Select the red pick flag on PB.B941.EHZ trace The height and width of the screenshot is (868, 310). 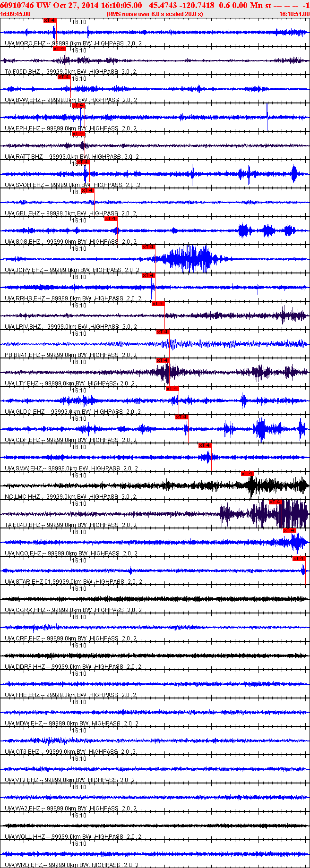pos(163,332)
